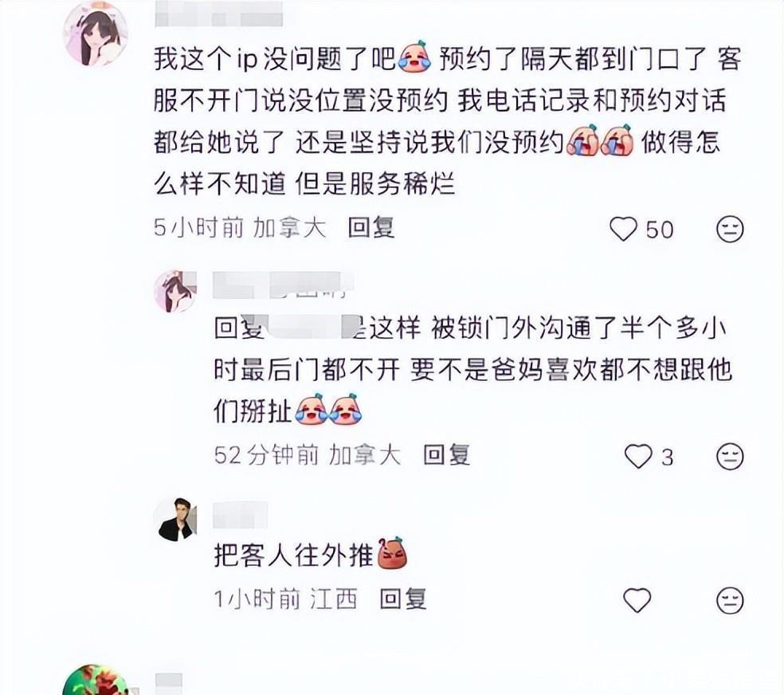This screenshot has height=695, width=784.
Task: Tap the like count 50
Action: (660, 230)
